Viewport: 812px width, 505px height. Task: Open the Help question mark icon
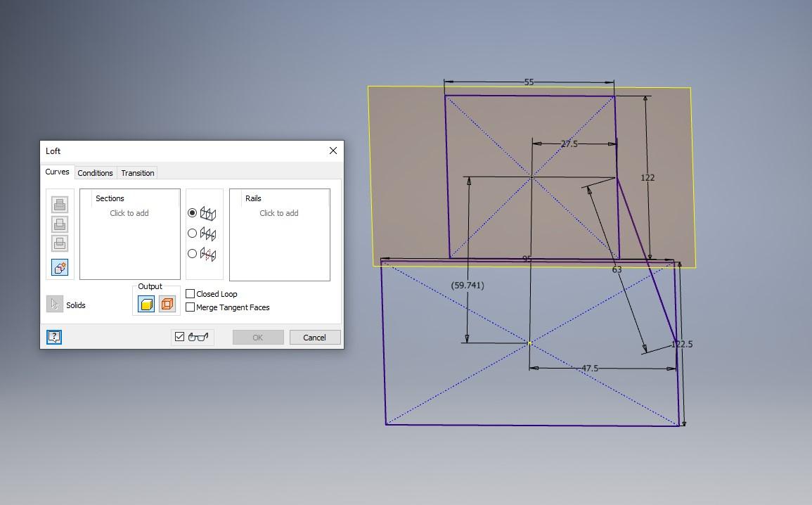click(x=54, y=337)
